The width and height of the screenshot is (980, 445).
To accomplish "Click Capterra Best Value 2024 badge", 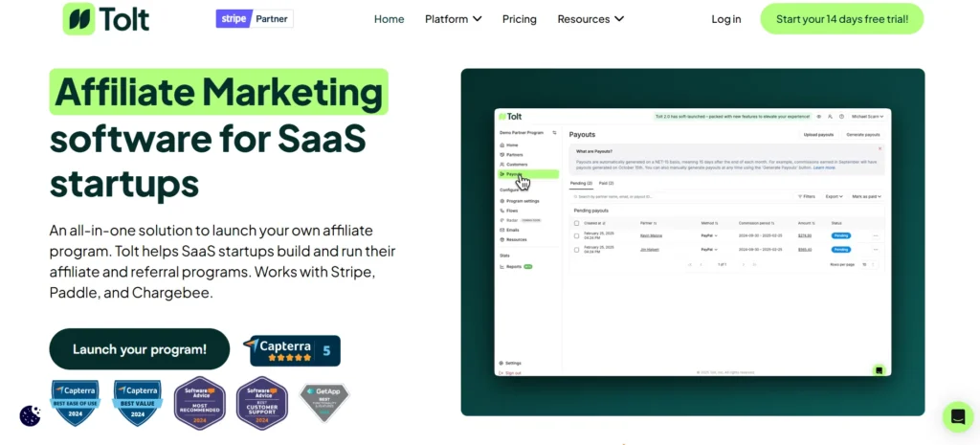I will point(138,403).
